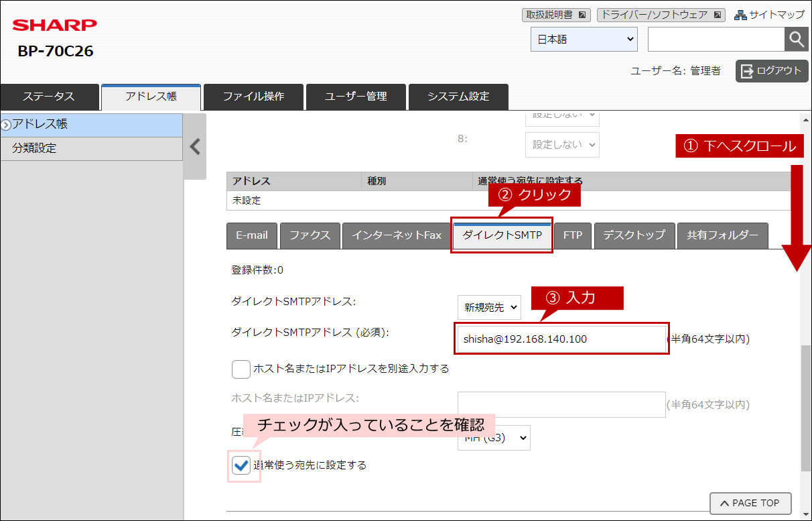Select アドレス帳 in the left sidebar
This screenshot has height=521, width=812.
click(x=91, y=125)
